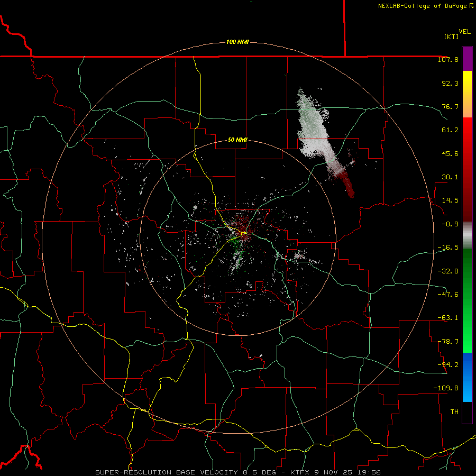Click the 92.3 legend value

pos(450,83)
